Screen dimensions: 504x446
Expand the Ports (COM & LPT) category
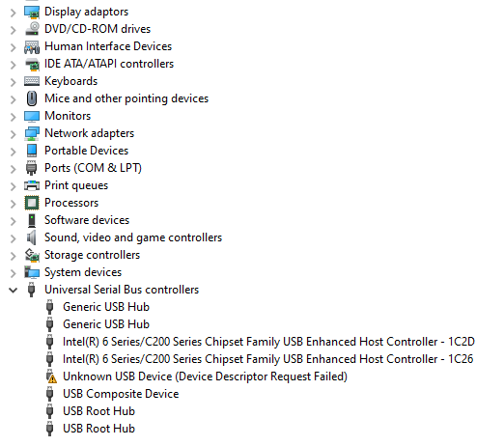pos(14,169)
